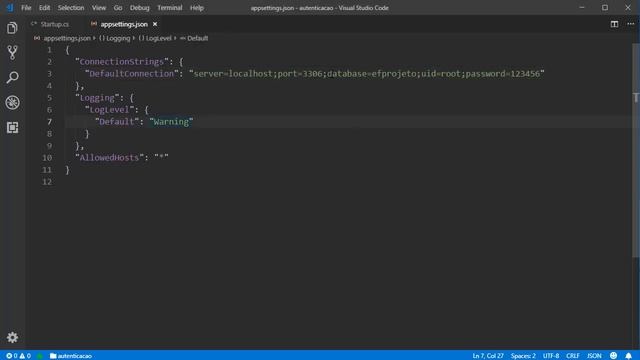This screenshot has width=640, height=360.
Task: Show errors and warnings in status bar
Action: tap(18, 356)
